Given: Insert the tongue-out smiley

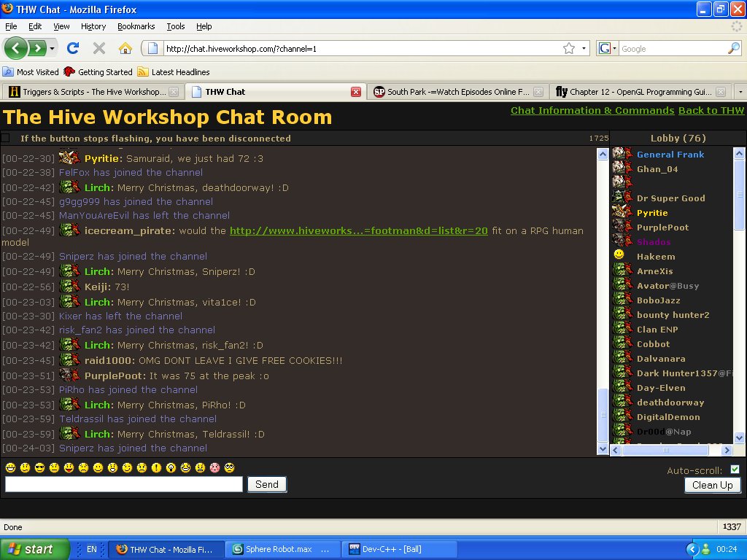Looking at the screenshot, I should 69,467.
